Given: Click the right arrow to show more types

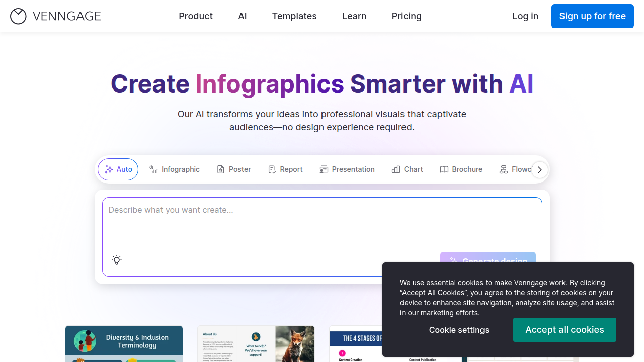Looking at the screenshot, I should [x=539, y=170].
